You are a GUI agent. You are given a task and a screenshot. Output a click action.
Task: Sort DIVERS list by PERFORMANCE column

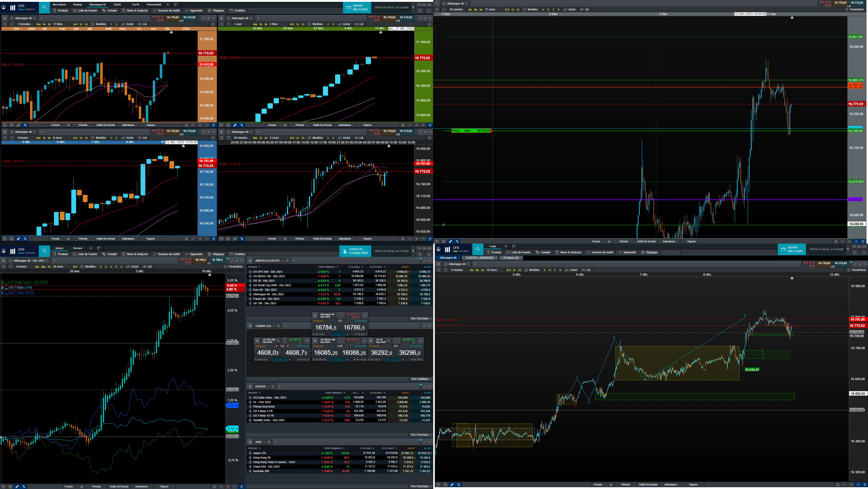point(333,393)
